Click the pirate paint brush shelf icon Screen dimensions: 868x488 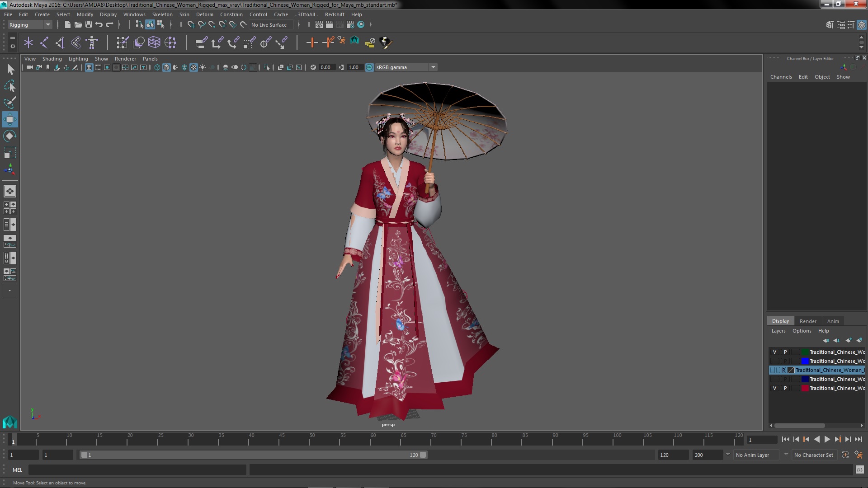386,42
